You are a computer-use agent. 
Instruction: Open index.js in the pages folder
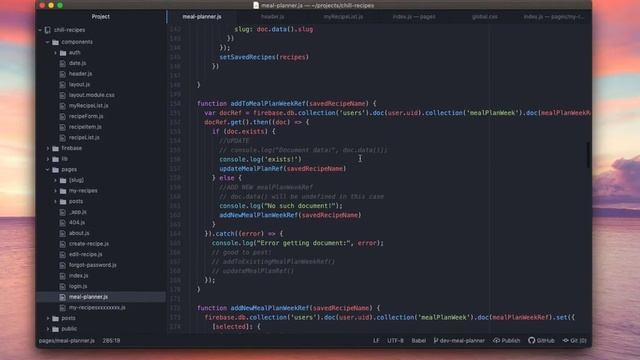coord(78,276)
